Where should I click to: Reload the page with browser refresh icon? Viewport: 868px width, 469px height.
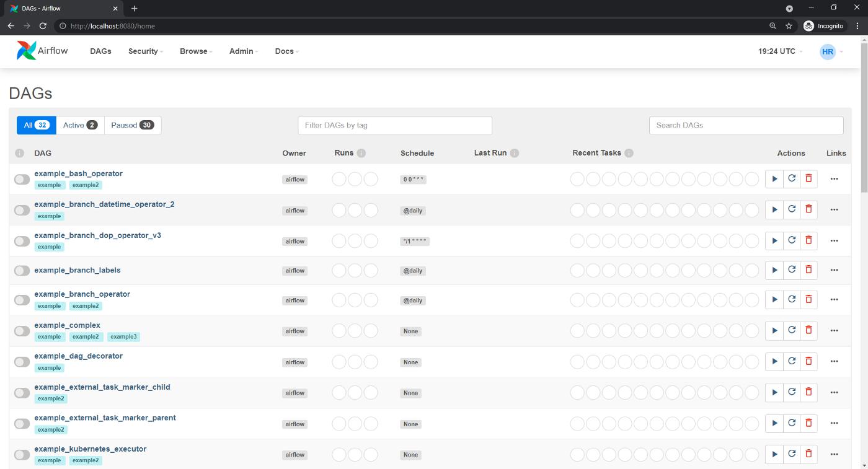[x=43, y=26]
